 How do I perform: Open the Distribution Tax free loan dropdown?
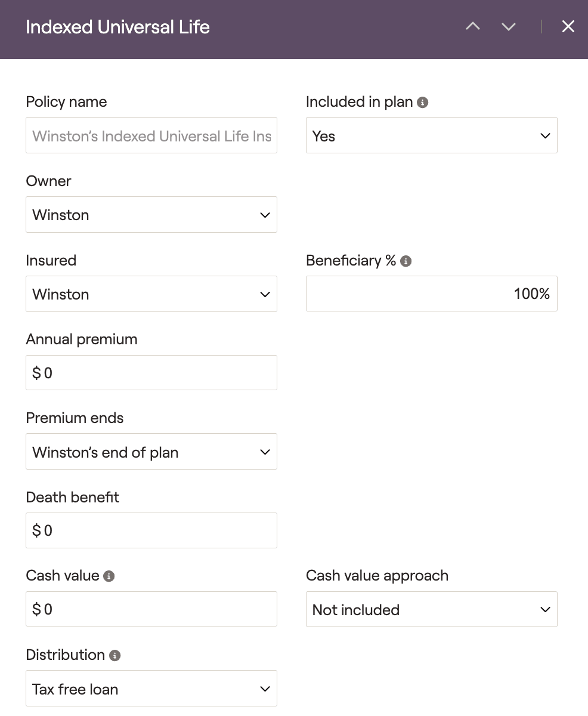click(151, 689)
